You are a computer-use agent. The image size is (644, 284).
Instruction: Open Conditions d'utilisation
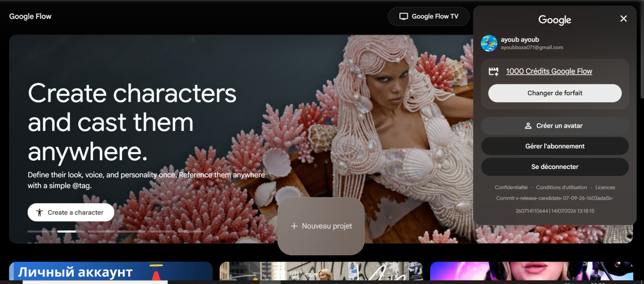pyautogui.click(x=561, y=187)
